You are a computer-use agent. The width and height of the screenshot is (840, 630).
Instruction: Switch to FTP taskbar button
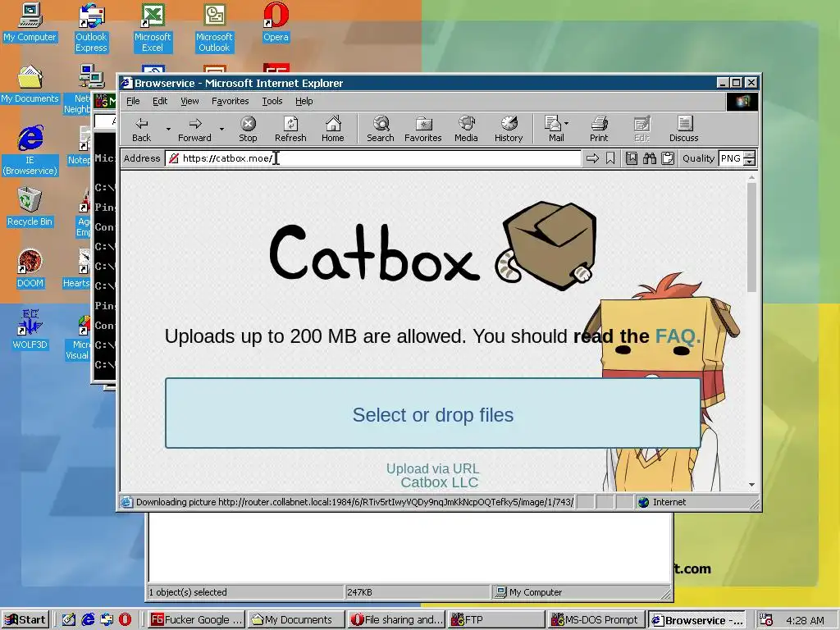496,620
